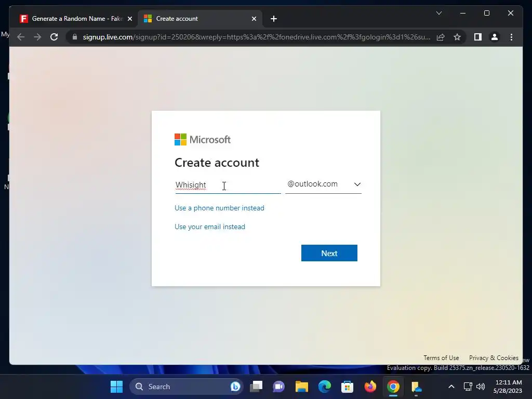Open Microsoft Store from taskbar
The height and width of the screenshot is (399, 532).
(x=347, y=387)
